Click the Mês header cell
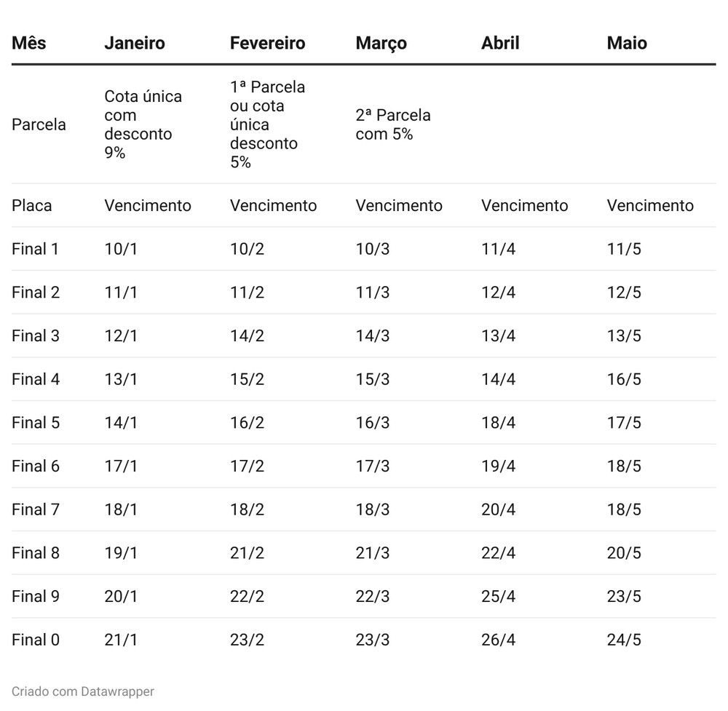This screenshot has width=728, height=711. [28, 43]
